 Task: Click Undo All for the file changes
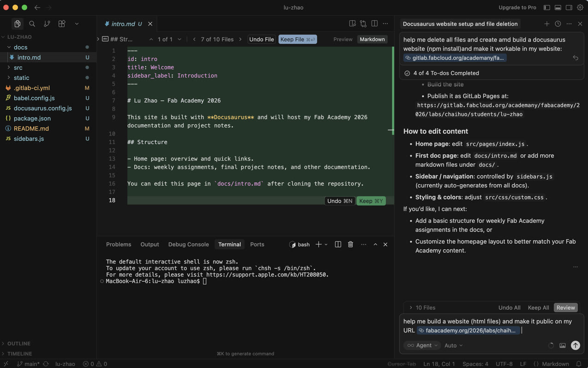coord(509,308)
